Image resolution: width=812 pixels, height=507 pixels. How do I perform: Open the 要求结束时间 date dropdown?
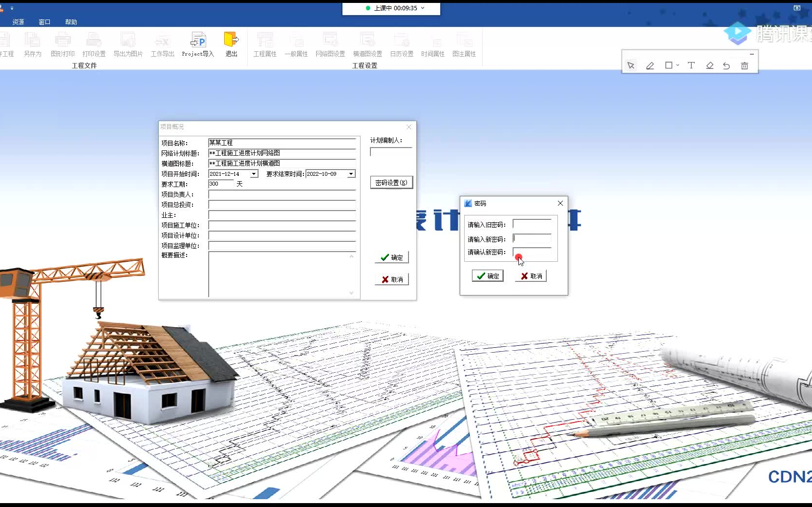point(351,174)
